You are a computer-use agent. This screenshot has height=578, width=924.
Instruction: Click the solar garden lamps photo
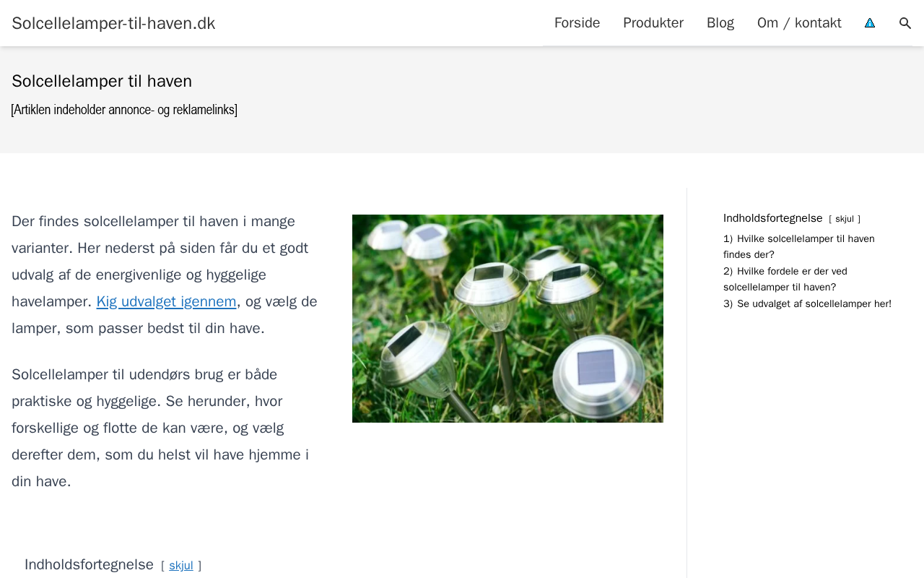click(507, 319)
